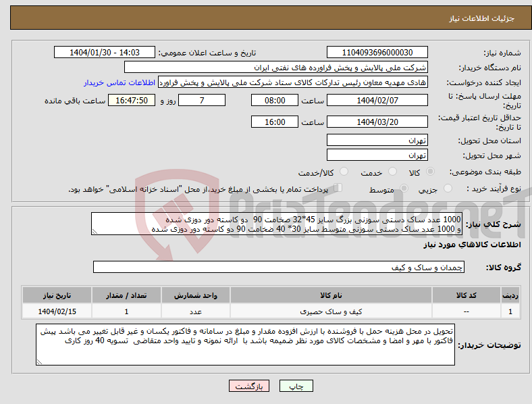This screenshot has width=532, height=404.
Task: Click the row number cell 1
Action: coord(510,311)
